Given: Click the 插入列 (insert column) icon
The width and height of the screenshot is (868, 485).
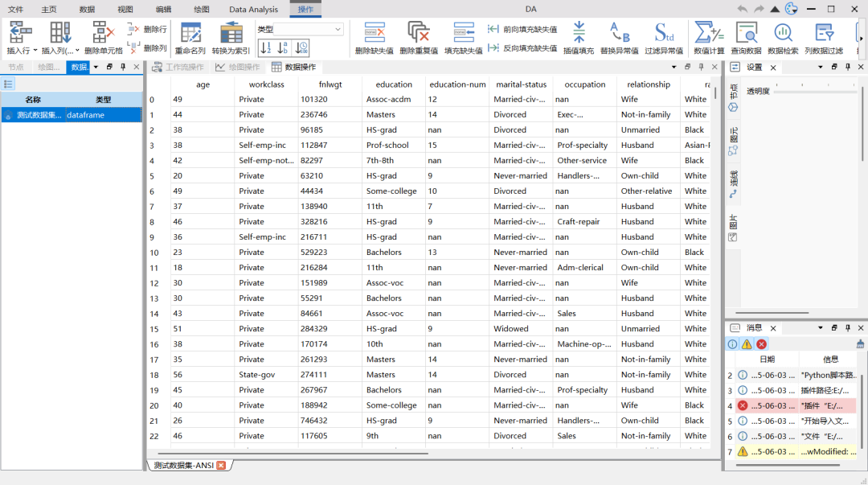Looking at the screenshot, I should [x=59, y=33].
